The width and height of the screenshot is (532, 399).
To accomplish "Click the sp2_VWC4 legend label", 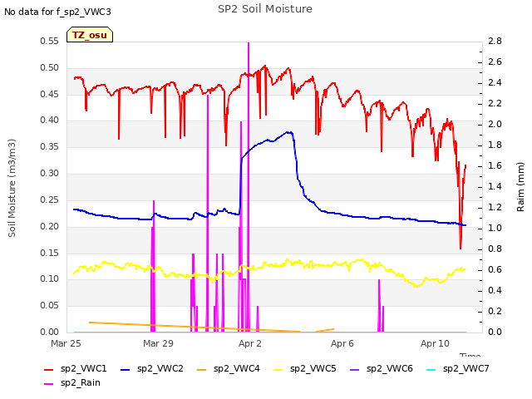I will pos(236,368).
